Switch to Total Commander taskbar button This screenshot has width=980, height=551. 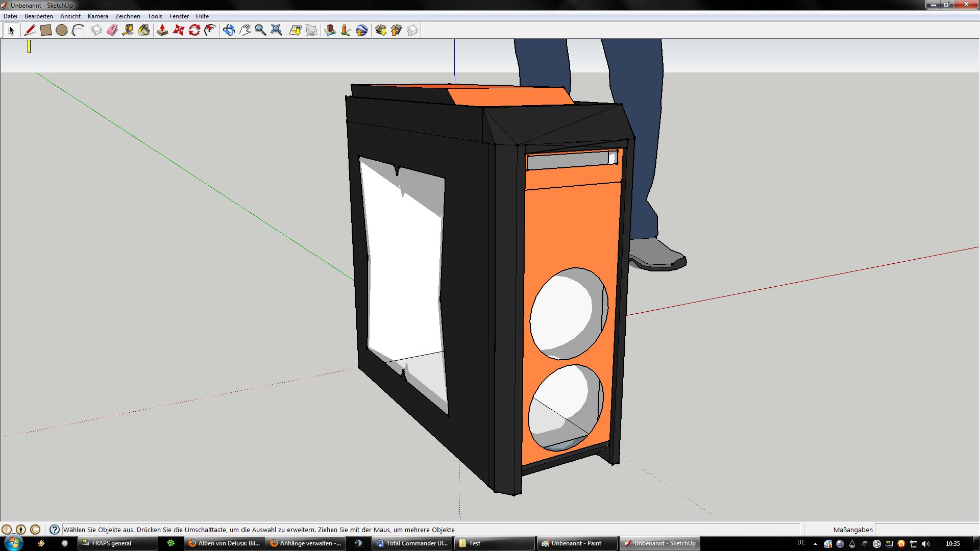click(x=412, y=543)
